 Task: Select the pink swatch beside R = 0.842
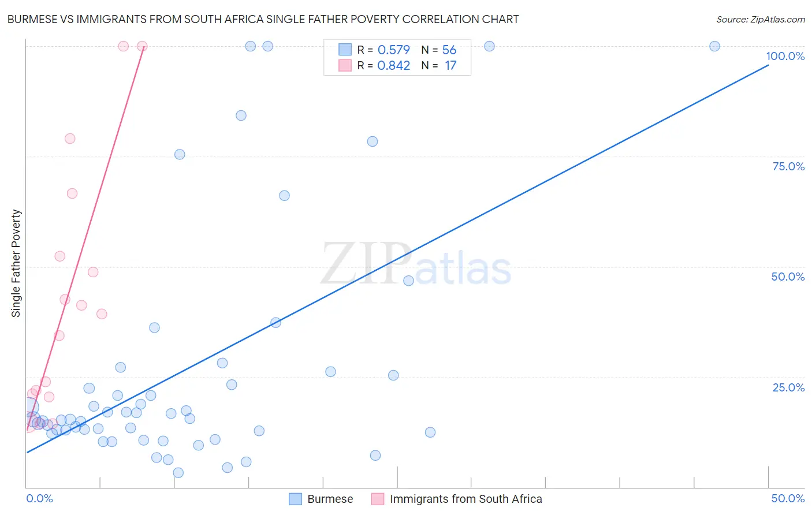click(345, 65)
